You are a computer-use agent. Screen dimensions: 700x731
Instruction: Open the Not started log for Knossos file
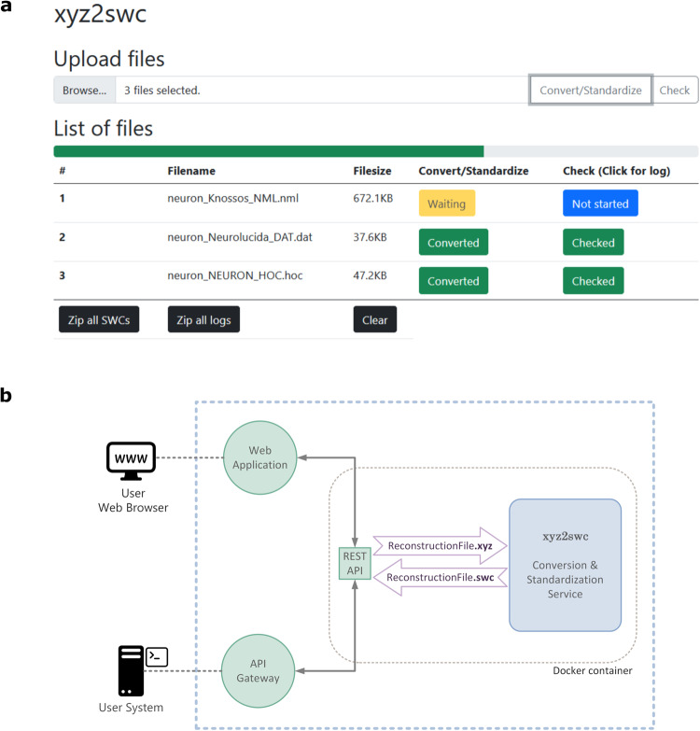coord(600,203)
